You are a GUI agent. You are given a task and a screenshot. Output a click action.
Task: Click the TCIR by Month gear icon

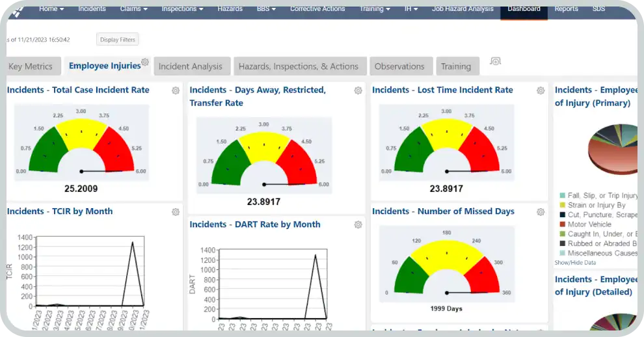pyautogui.click(x=176, y=212)
